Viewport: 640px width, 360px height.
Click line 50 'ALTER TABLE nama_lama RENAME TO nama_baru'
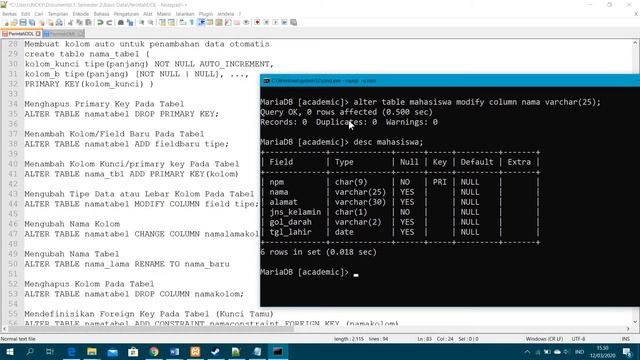click(x=127, y=264)
